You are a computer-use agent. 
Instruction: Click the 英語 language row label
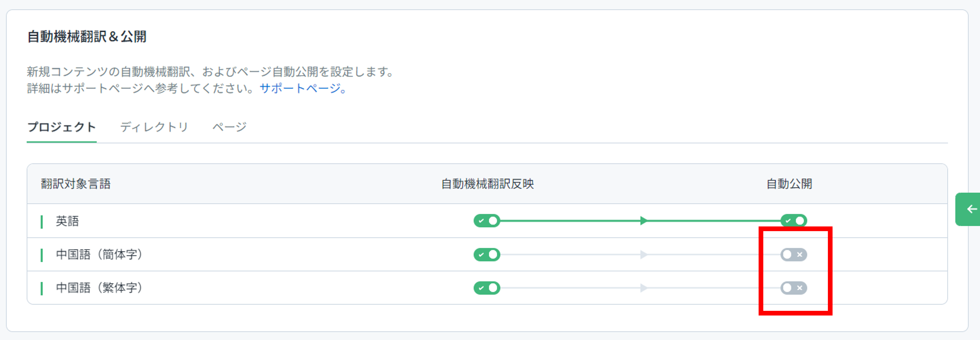coord(67,221)
